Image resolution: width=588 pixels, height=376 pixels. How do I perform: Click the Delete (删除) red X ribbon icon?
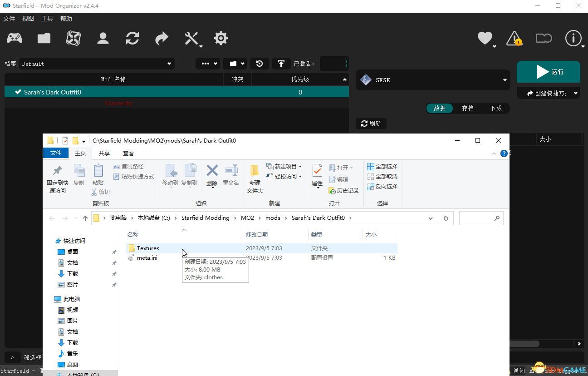tap(212, 176)
